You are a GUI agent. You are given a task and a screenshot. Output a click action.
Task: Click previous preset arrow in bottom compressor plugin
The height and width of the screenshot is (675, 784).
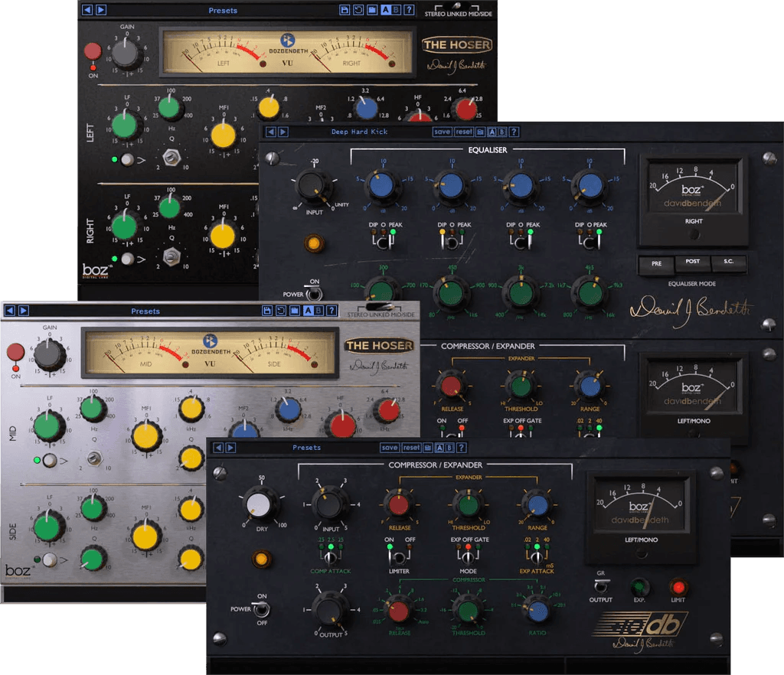tap(218, 448)
